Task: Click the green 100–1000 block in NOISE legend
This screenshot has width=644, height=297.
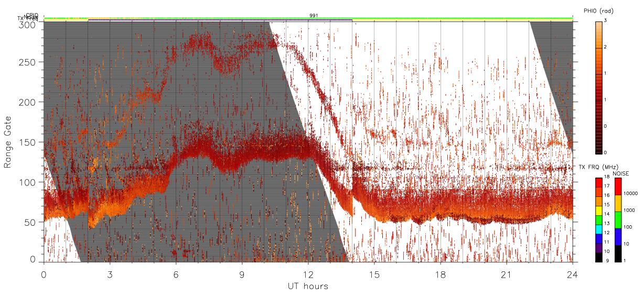Action: (618, 219)
